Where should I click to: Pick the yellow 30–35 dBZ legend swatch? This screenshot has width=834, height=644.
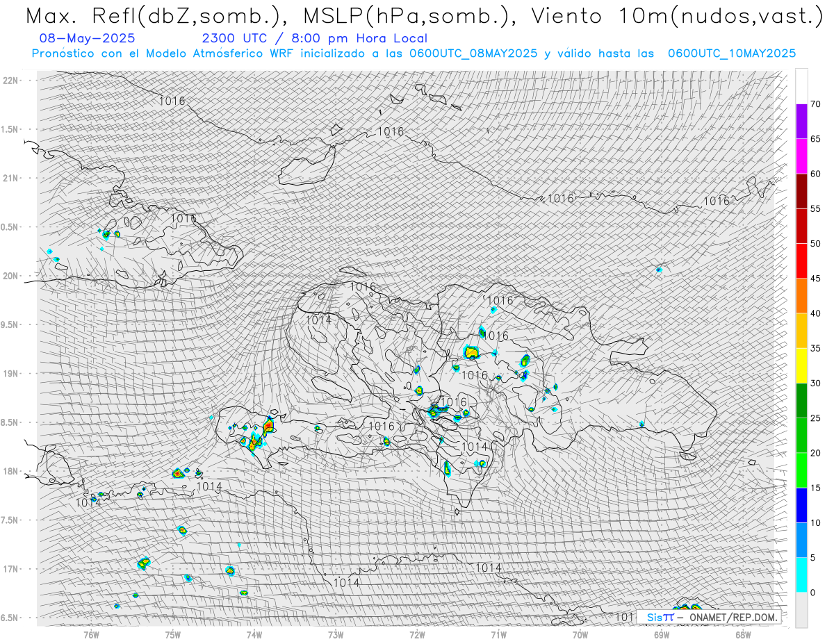coord(801,365)
